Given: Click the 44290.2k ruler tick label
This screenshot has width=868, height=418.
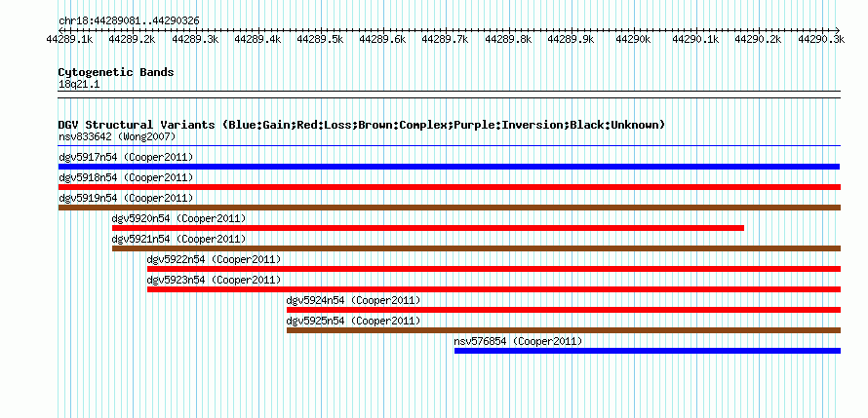Looking at the screenshot, I should (759, 39).
